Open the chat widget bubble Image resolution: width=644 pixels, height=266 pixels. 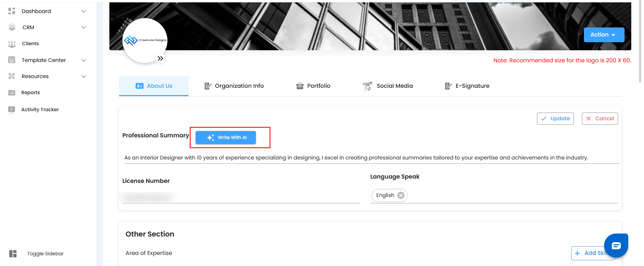616,246
